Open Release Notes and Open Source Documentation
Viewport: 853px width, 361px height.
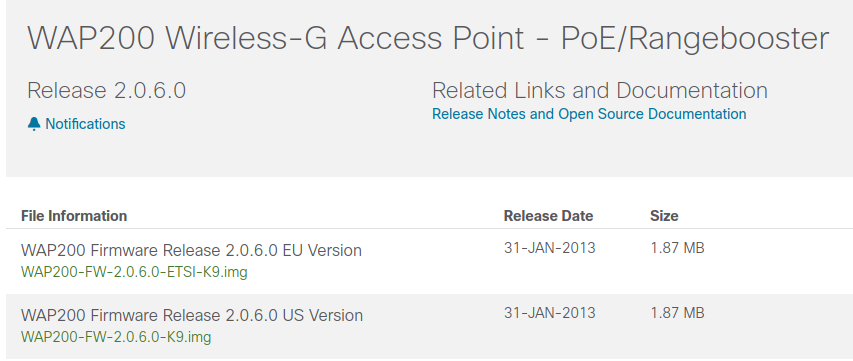click(589, 114)
